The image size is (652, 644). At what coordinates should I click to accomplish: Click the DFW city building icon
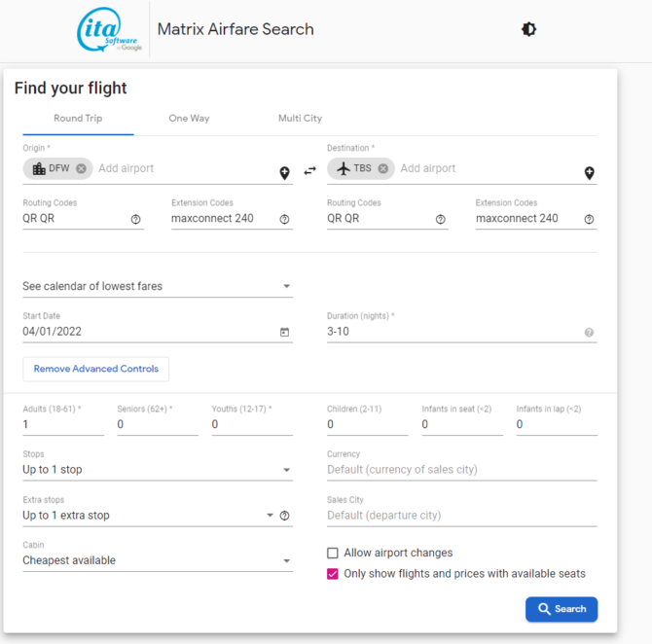[39, 168]
